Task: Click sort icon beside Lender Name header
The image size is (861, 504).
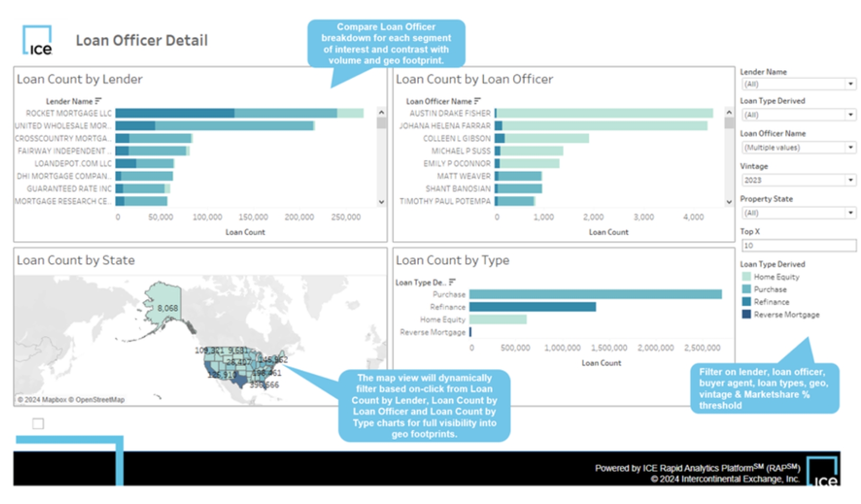Action: [98, 101]
